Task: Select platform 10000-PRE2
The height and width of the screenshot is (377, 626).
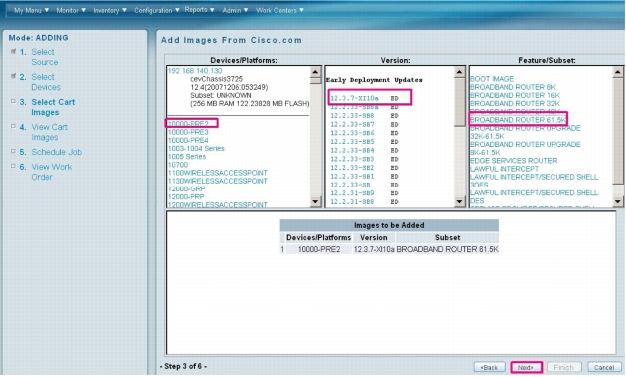Action: tap(188, 124)
